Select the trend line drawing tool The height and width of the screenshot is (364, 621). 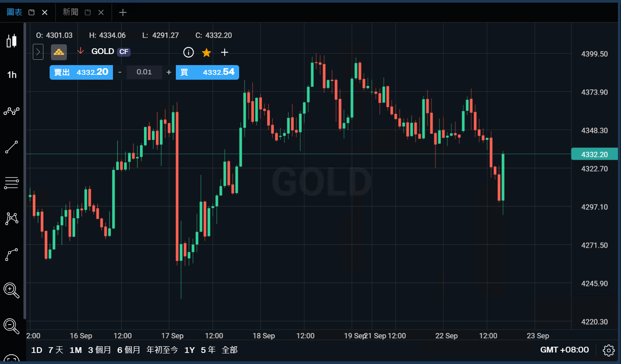click(x=12, y=147)
